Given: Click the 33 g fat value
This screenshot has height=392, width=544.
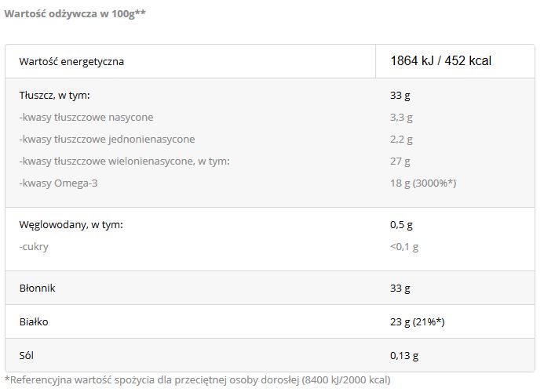Looking at the screenshot, I should click(x=400, y=96).
